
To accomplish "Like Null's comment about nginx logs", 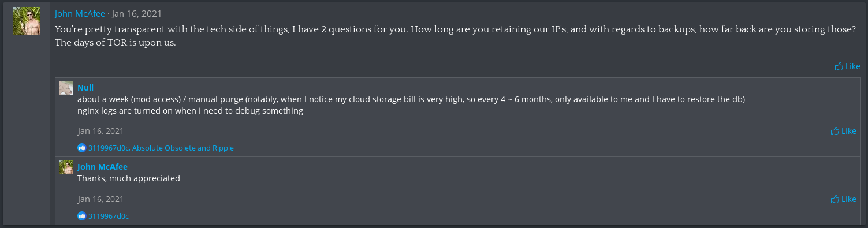I will tap(843, 131).
